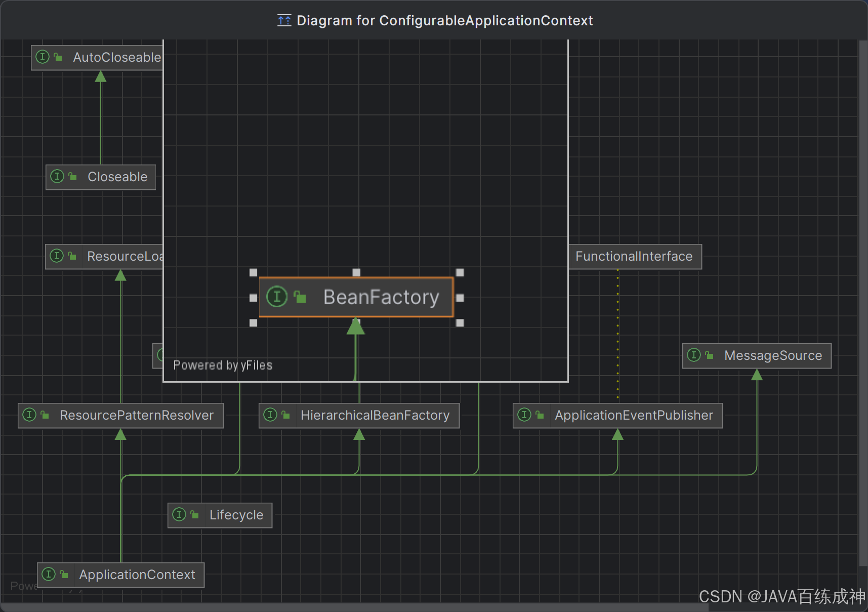Click the interface icon on ApplicationEventPublisher

[x=524, y=415]
